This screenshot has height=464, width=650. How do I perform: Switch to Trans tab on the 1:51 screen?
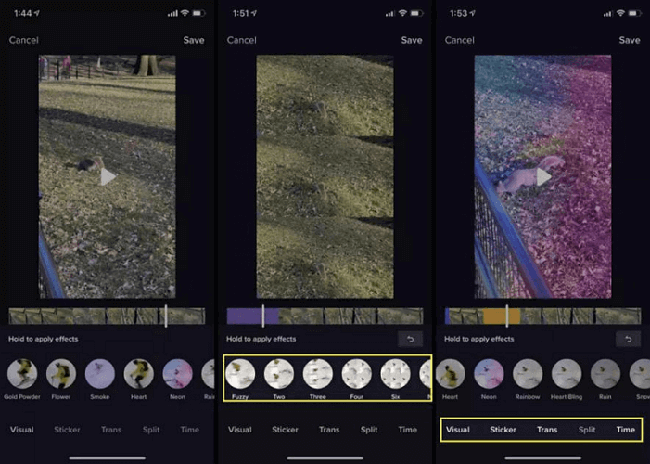tap(329, 430)
